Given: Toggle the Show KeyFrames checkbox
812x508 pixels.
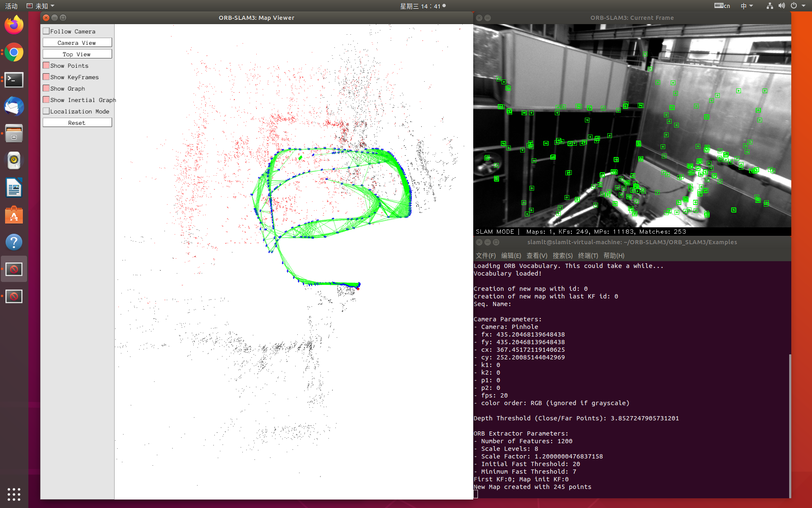Looking at the screenshot, I should pyautogui.click(x=46, y=77).
